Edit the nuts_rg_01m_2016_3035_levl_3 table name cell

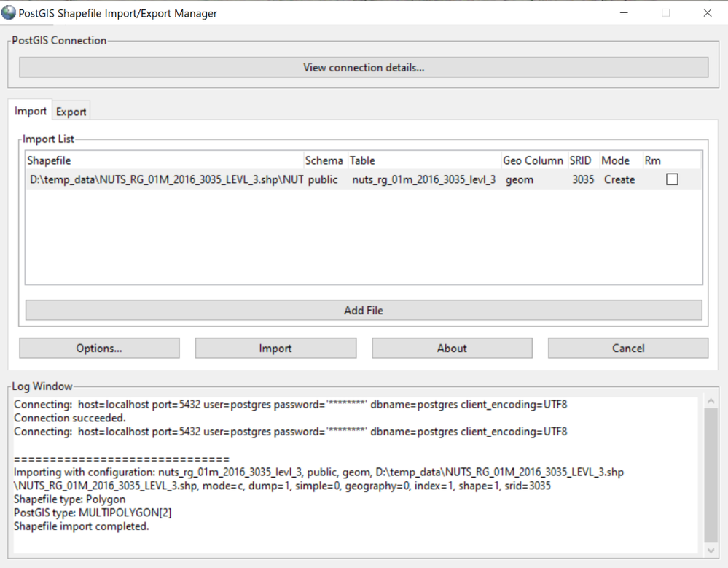click(424, 180)
